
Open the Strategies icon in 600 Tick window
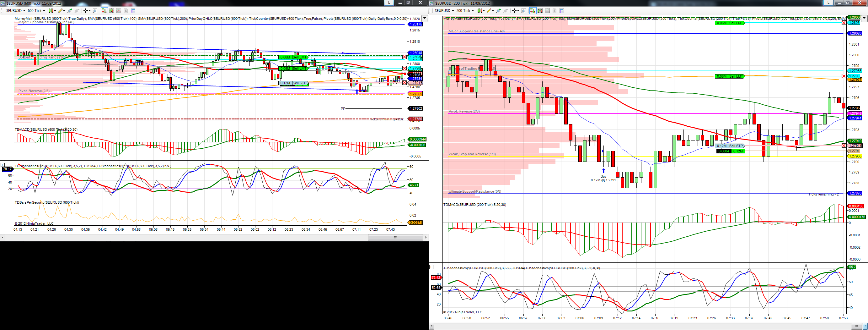pos(126,11)
